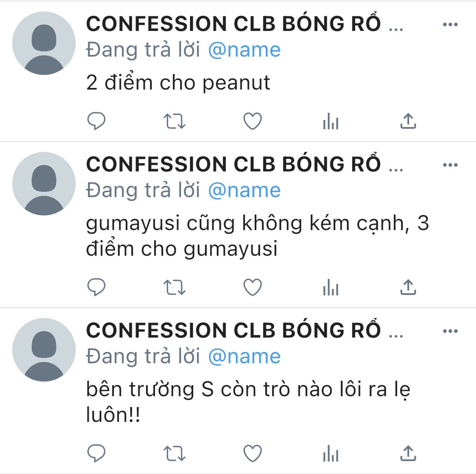476x474 pixels.
Task: Reply to the '2 điểm cho peanut' tweet
Action: coord(96,121)
